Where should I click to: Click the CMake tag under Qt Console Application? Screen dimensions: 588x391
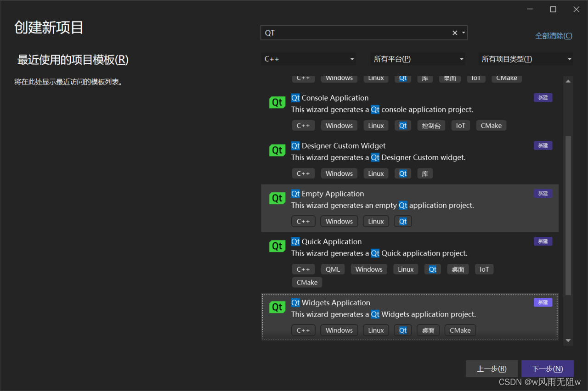pos(491,126)
